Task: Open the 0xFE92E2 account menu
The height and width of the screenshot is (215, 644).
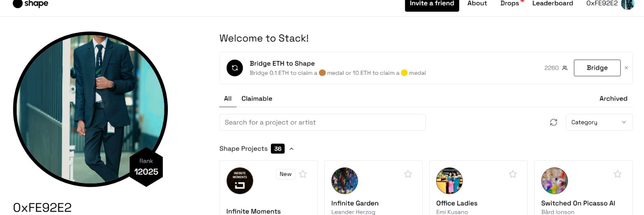Action: (x=602, y=3)
